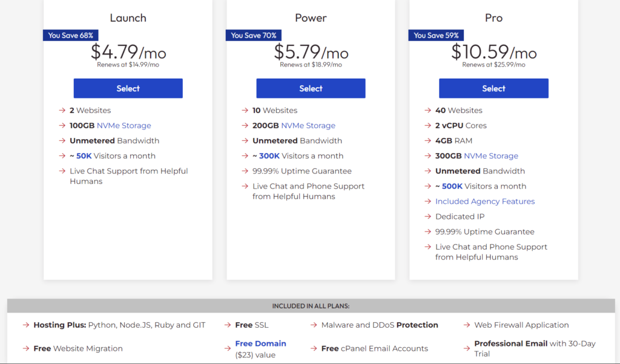Image resolution: width=620 pixels, height=364 pixels.
Task: Click the Pro plan title
Action: (493, 18)
